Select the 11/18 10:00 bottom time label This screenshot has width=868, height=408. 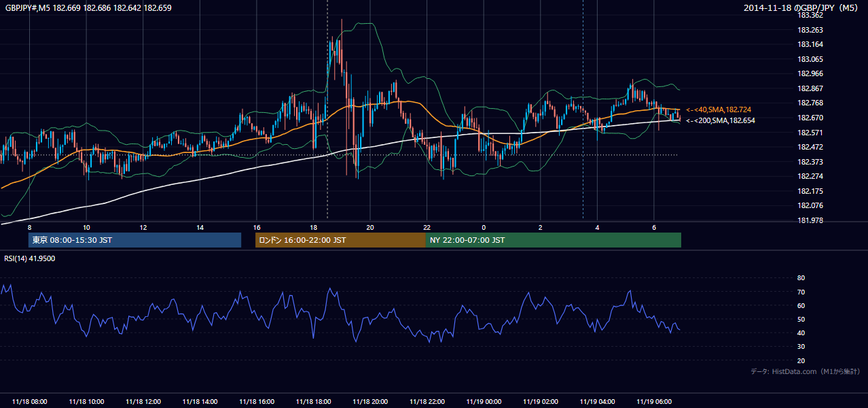(86, 402)
